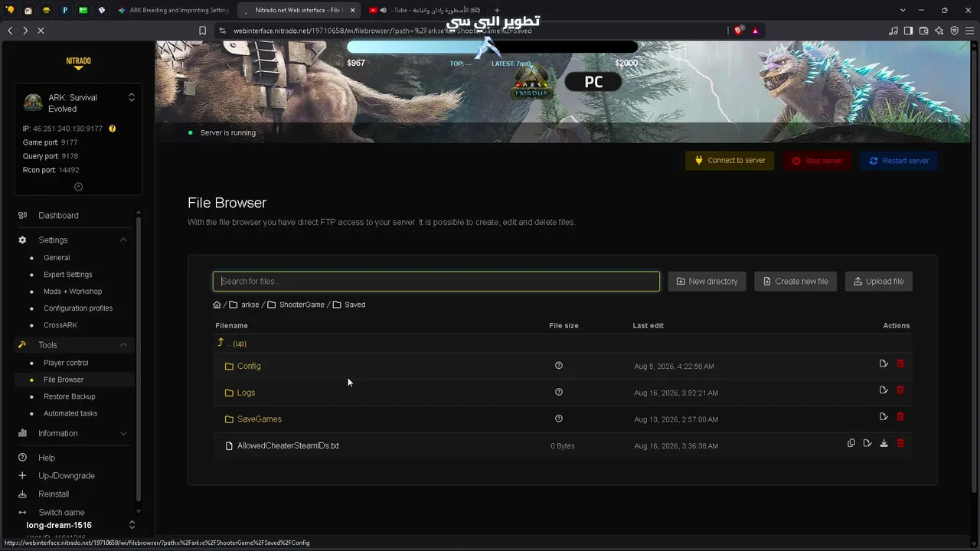980x551 pixels.
Task: Click the edit icon in the SaveGames row
Action: tap(884, 417)
